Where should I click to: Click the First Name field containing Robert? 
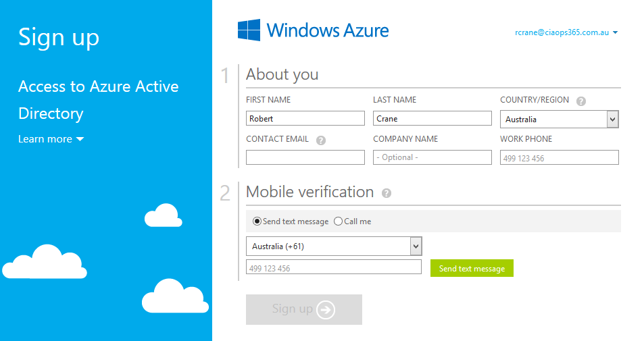coord(305,119)
